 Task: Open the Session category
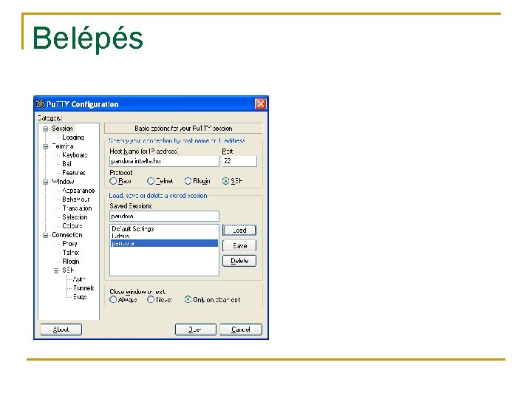[62, 129]
